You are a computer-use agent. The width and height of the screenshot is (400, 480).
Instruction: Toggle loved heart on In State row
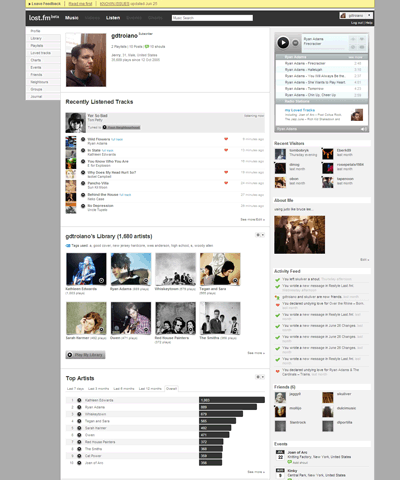click(226, 150)
